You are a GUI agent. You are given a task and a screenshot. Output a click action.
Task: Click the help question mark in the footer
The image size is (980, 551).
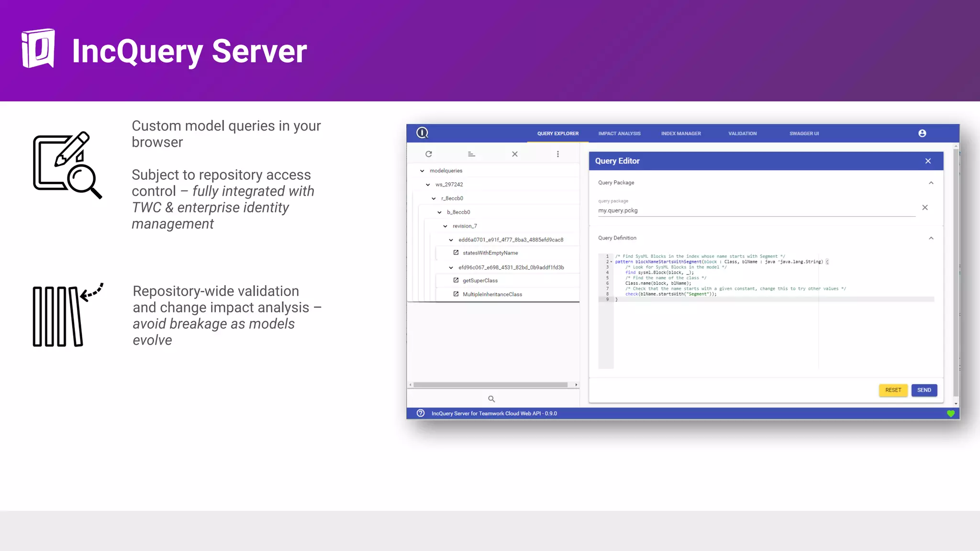click(x=421, y=413)
